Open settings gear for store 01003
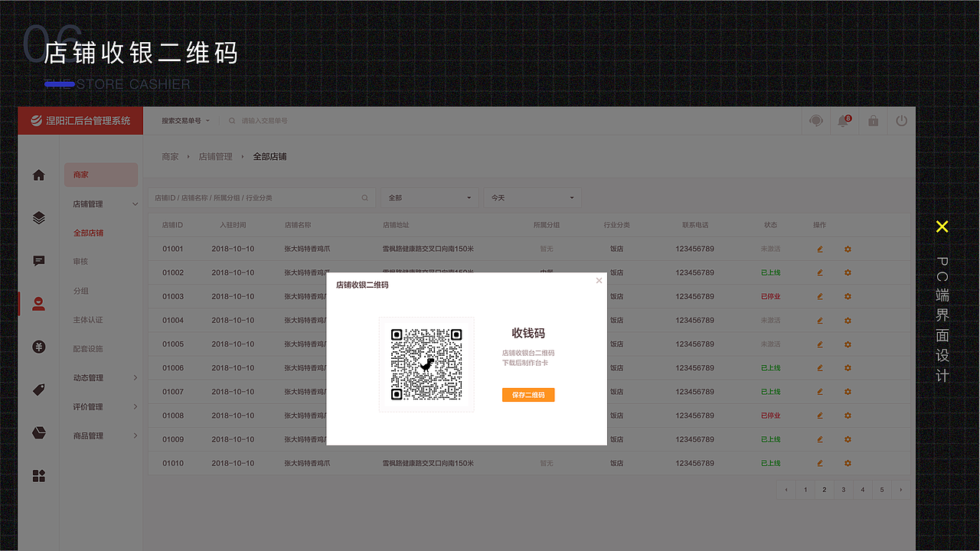This screenshot has width=980, height=551. click(848, 296)
